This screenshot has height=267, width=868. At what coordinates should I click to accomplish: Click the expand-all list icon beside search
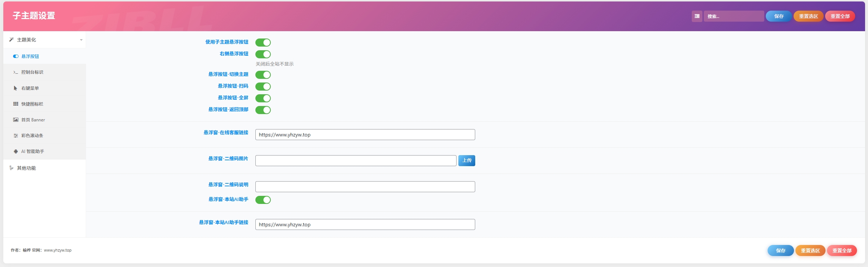tap(697, 16)
